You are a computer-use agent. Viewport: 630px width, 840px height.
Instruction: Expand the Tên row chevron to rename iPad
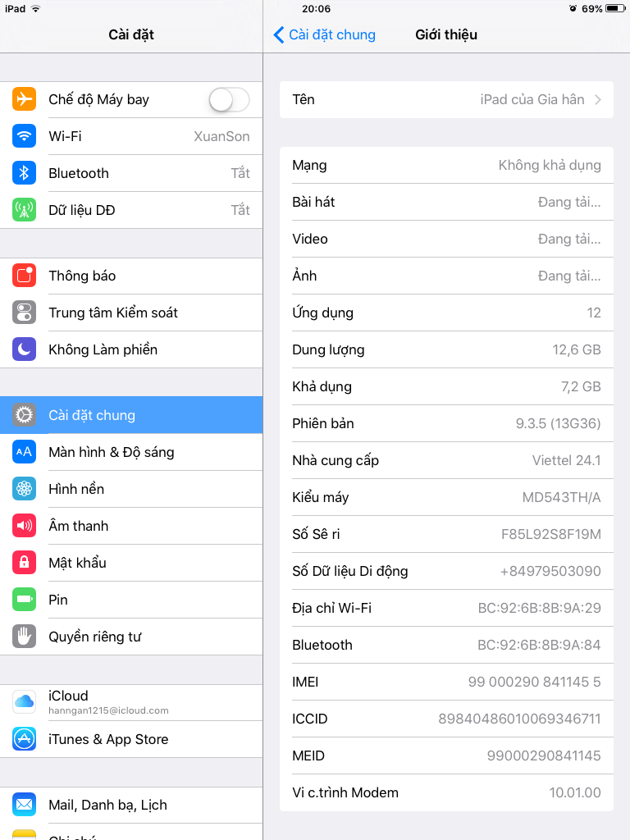[598, 99]
